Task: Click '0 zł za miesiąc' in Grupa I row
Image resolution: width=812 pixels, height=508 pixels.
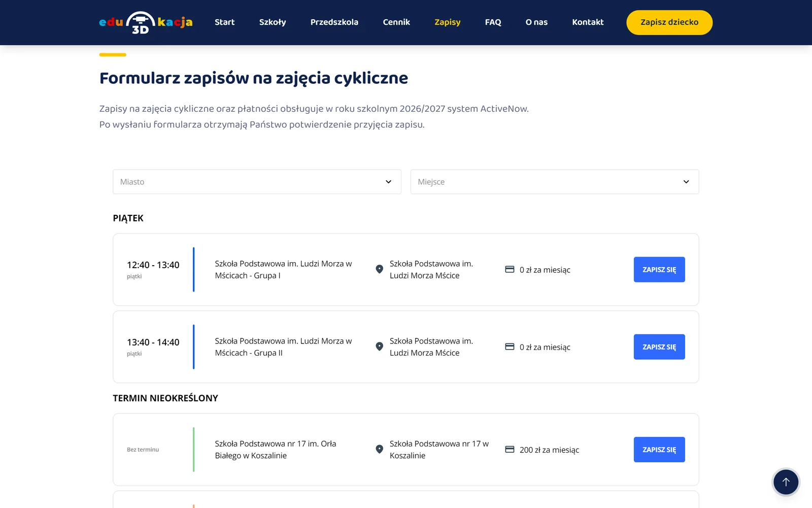Action: pos(545,270)
